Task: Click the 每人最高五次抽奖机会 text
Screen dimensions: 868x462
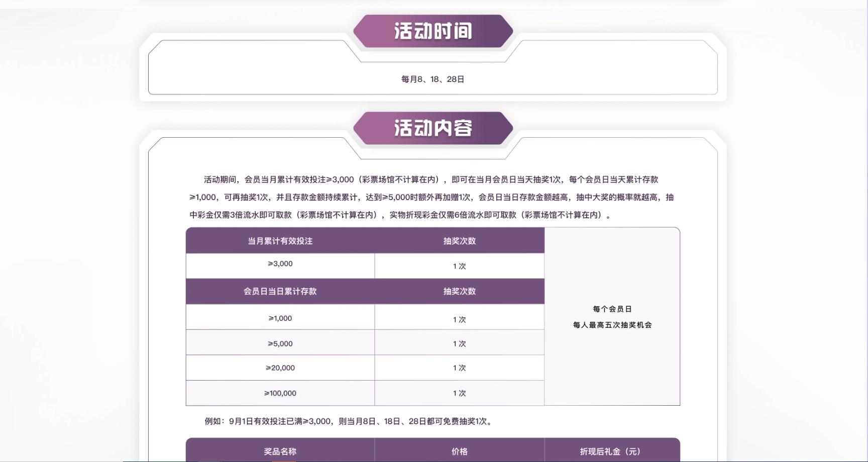Action: point(612,325)
